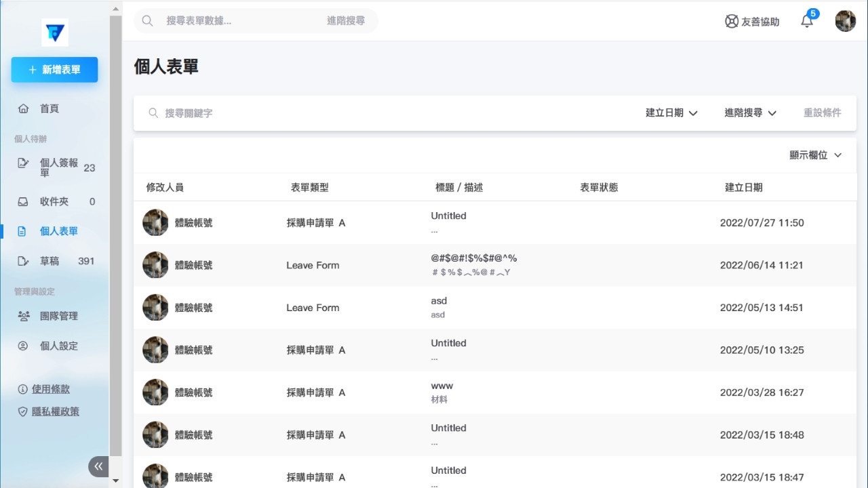Click the date 2022/05/13 14:51
The height and width of the screenshot is (488, 868).
tap(762, 308)
